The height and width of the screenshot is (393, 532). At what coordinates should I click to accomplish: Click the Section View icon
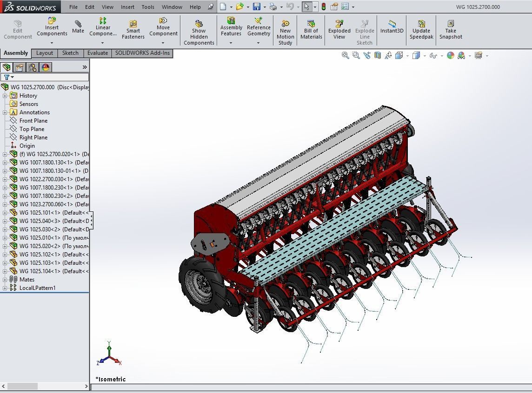377,55
